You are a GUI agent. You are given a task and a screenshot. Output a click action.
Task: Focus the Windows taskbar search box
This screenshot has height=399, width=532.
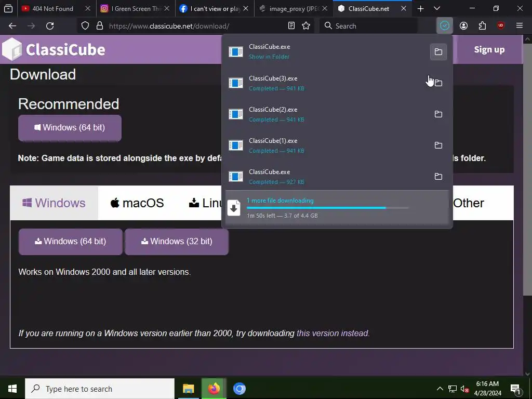pyautogui.click(x=100, y=389)
